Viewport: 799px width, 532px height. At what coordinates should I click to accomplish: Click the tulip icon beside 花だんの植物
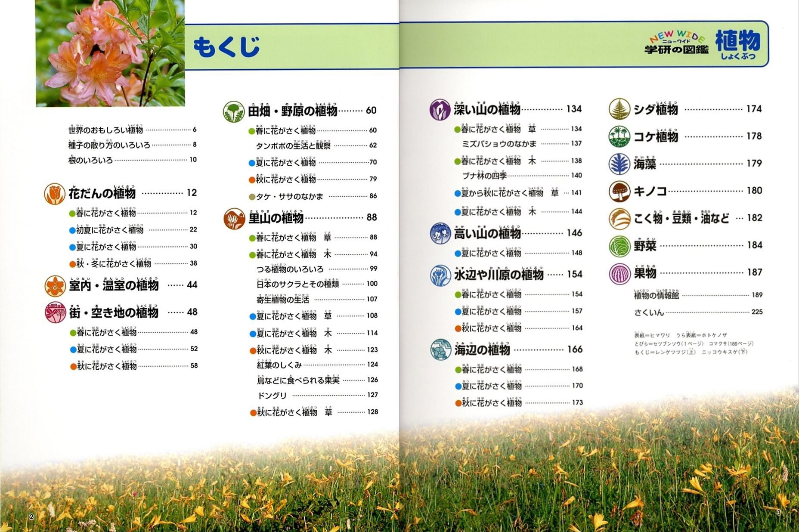point(55,194)
